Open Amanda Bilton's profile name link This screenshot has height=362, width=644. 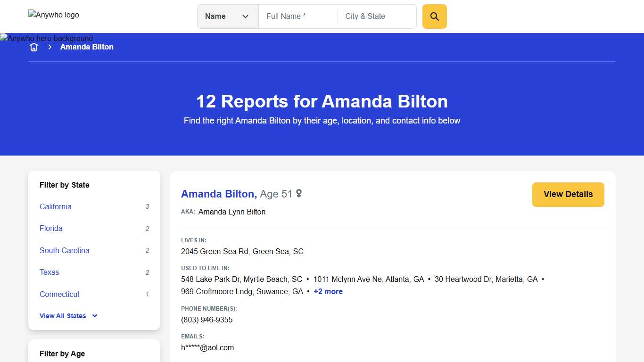click(218, 194)
